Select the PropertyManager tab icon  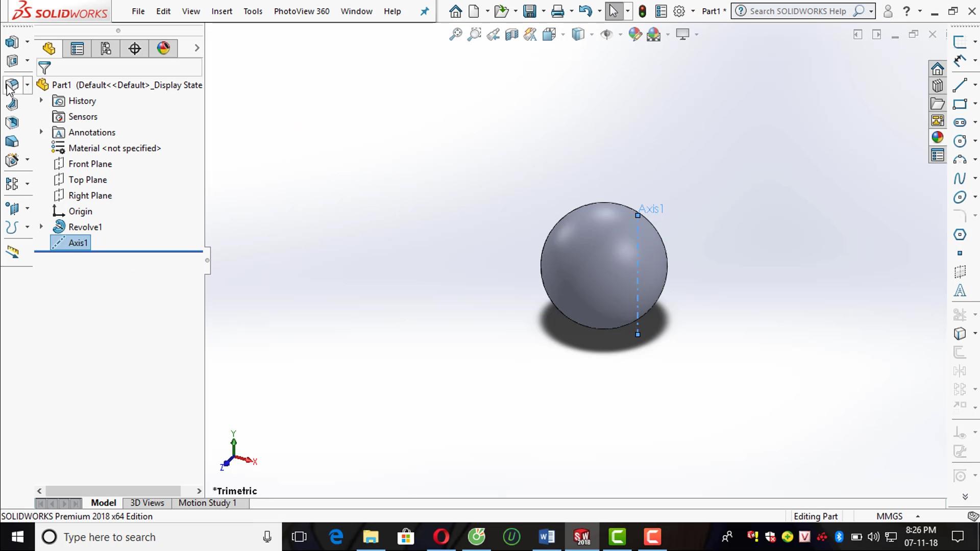tap(77, 48)
